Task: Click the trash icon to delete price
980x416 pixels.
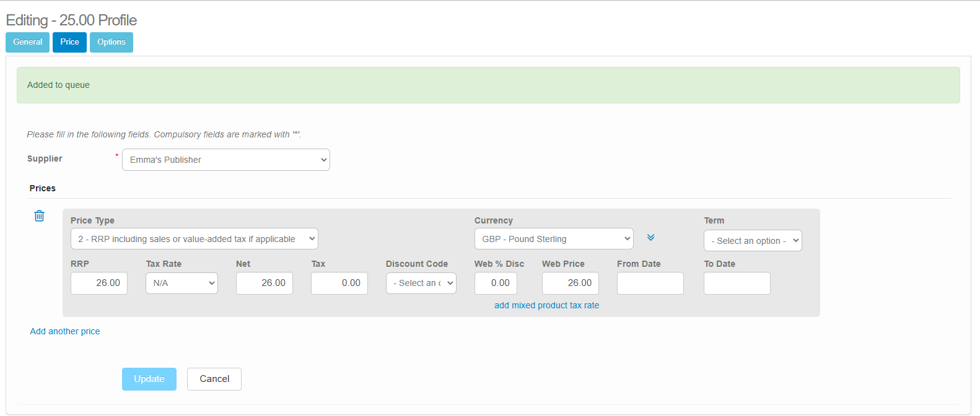Action: point(39,216)
